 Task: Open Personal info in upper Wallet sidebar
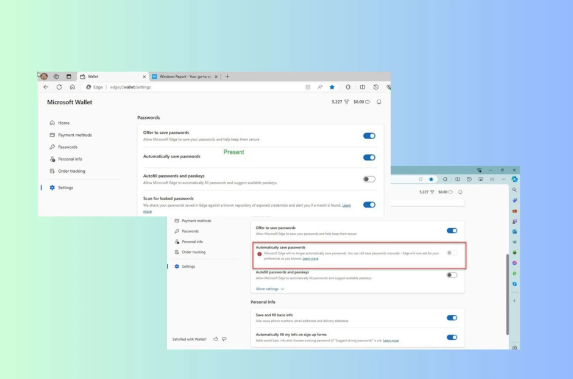click(x=66, y=159)
